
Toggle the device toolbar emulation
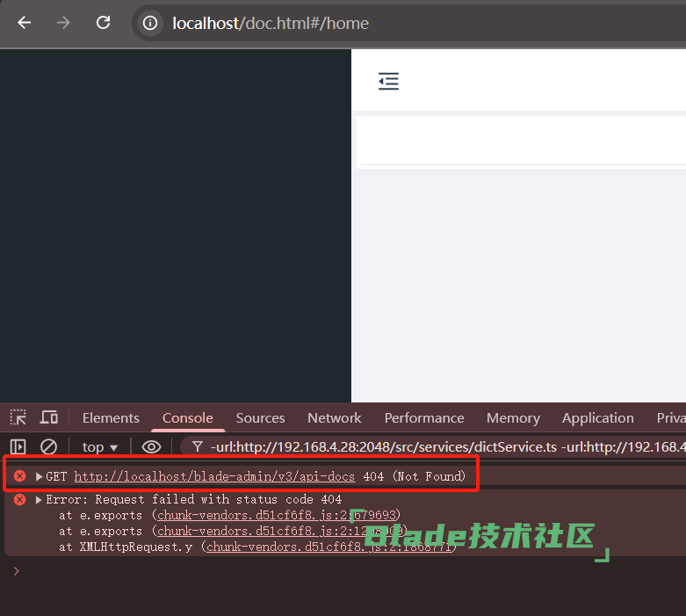tap(49, 417)
